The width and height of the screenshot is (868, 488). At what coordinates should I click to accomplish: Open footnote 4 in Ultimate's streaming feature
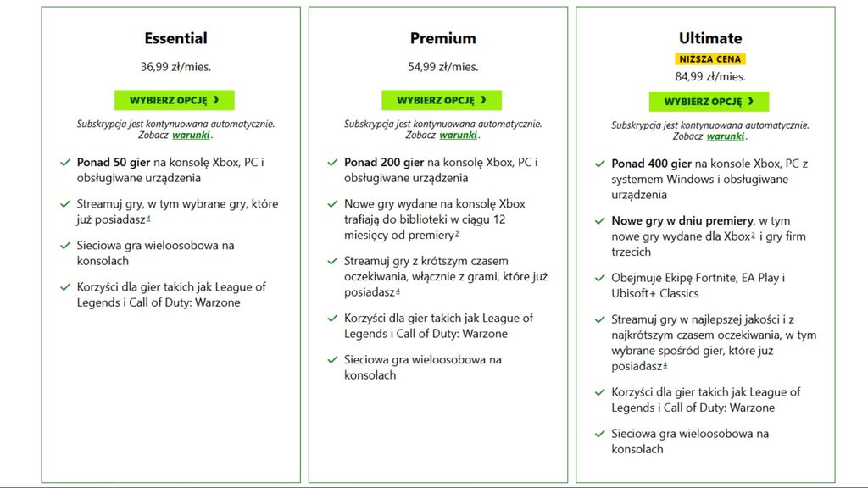coord(665,366)
